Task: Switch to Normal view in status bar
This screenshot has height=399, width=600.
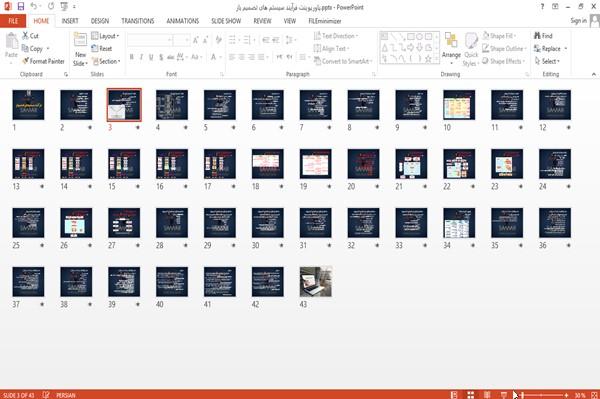Action: point(454,395)
